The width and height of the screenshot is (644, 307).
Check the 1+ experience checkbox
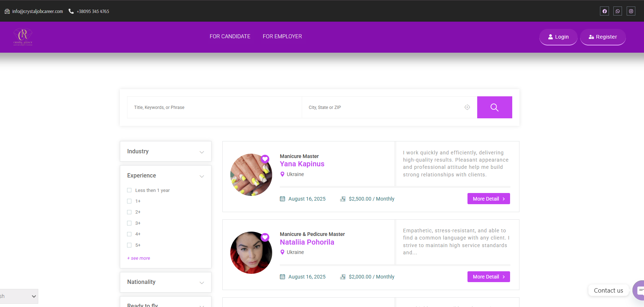[129, 201]
